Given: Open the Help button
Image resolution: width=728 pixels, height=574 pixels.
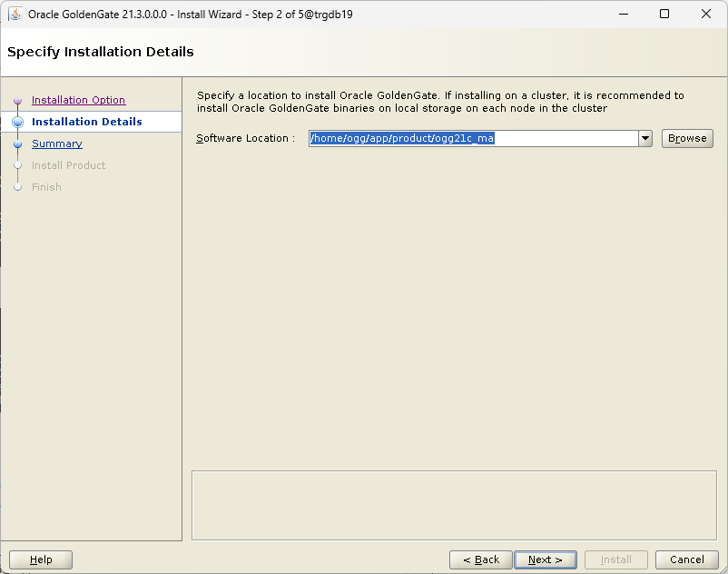Looking at the screenshot, I should pos(41,559).
